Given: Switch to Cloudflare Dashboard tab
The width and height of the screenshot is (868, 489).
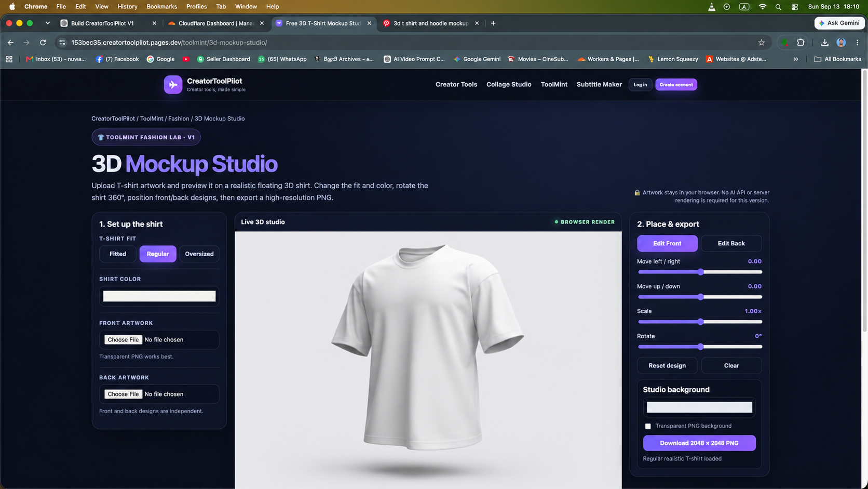Looking at the screenshot, I should coord(215,23).
